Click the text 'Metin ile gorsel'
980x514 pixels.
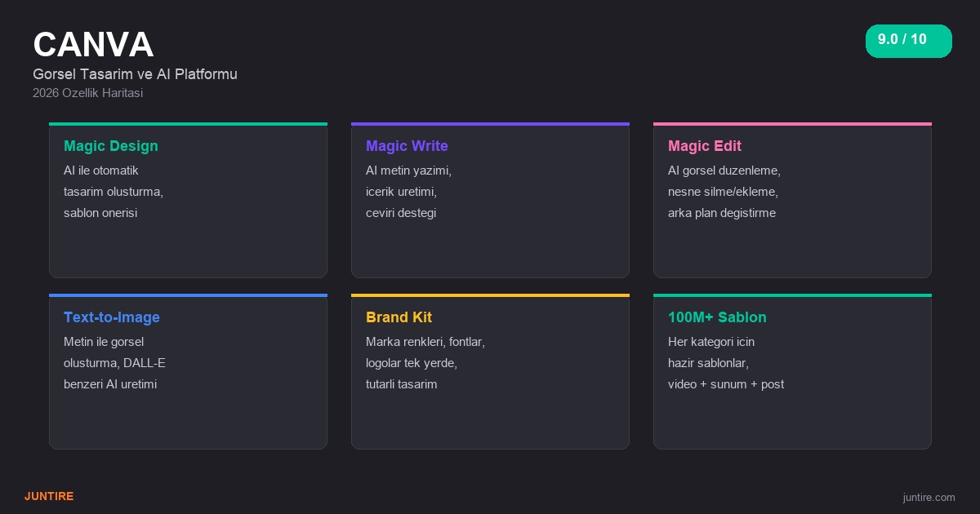point(104,342)
